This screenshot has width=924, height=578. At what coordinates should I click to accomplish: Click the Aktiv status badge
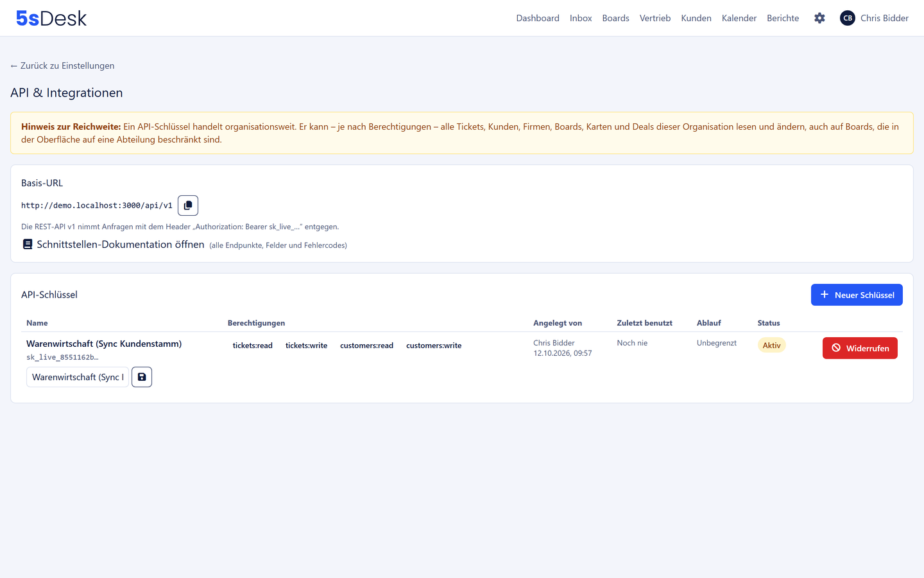[771, 346]
